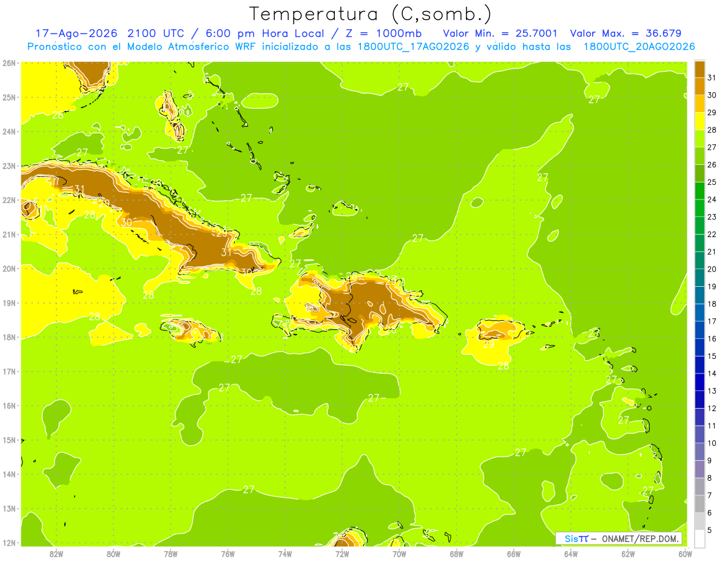The width and height of the screenshot is (728, 562).
Task: Click the '78W' longitude axis label
Action: [x=170, y=554]
